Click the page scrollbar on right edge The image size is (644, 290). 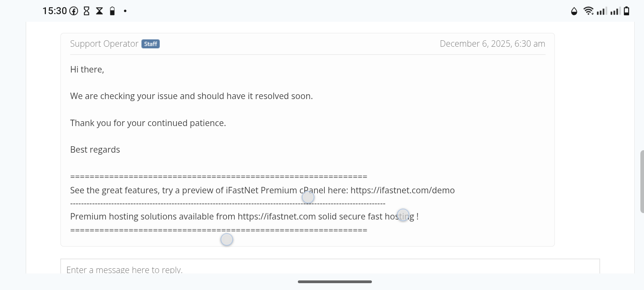click(x=642, y=181)
